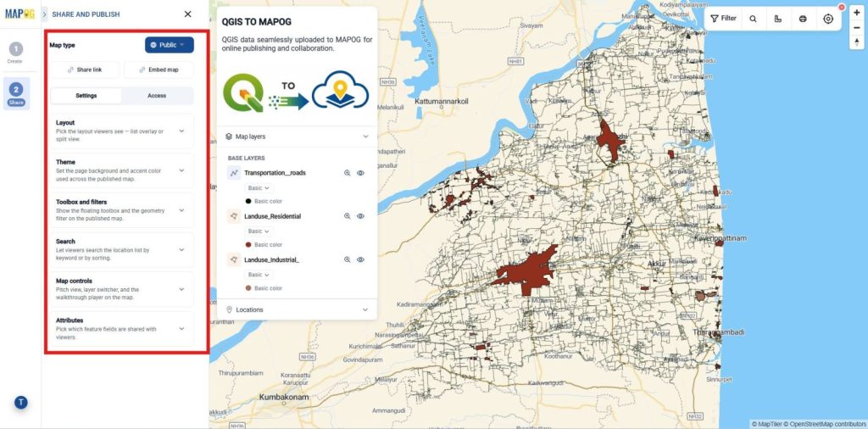Collapse panel with the chevron beside Share and Publish
Screen dimensions: 868x429
45,14
